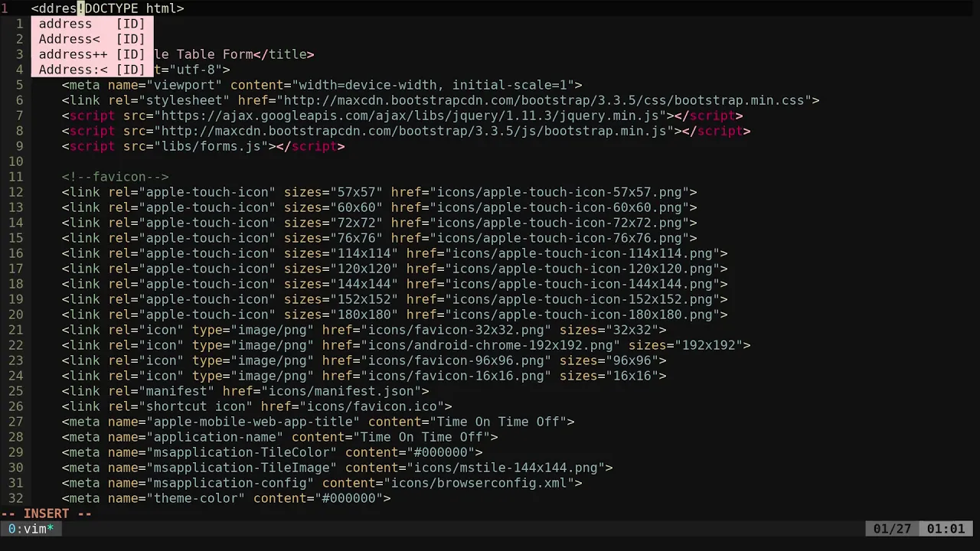Screen dimensions: 980x551
Task: Click sizes "57x57" attribute value
Action: (x=356, y=192)
